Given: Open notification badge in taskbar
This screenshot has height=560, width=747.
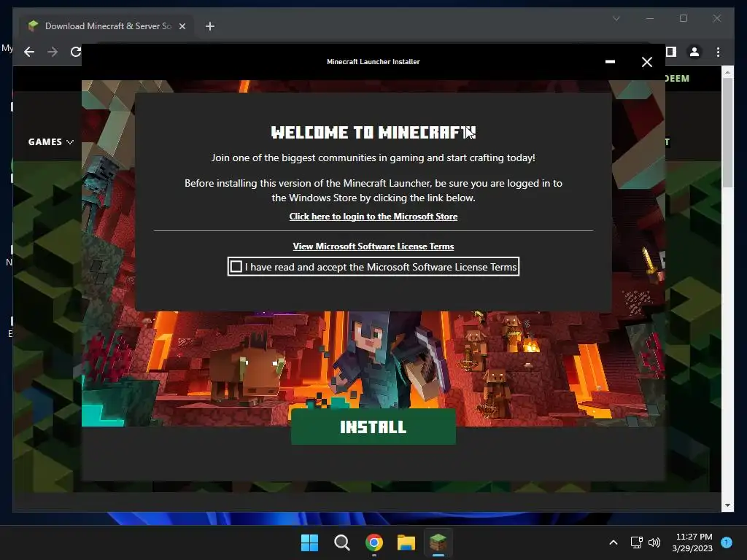Looking at the screenshot, I should [727, 542].
